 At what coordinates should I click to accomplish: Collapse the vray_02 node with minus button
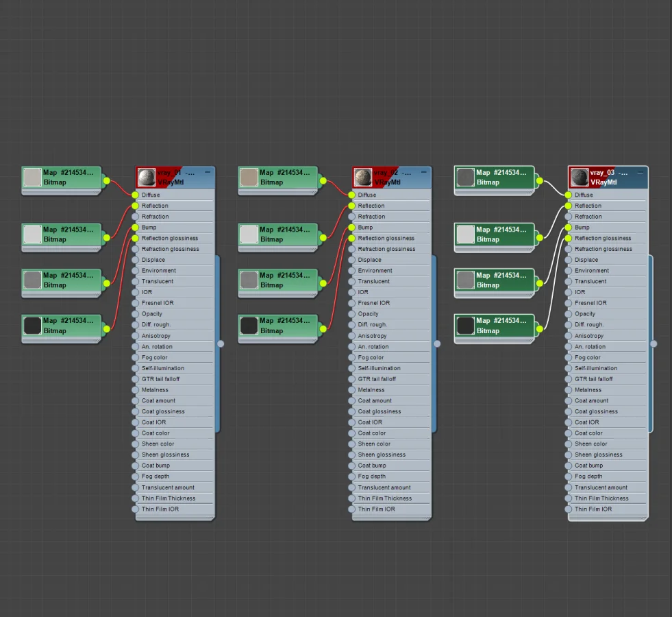(424, 172)
